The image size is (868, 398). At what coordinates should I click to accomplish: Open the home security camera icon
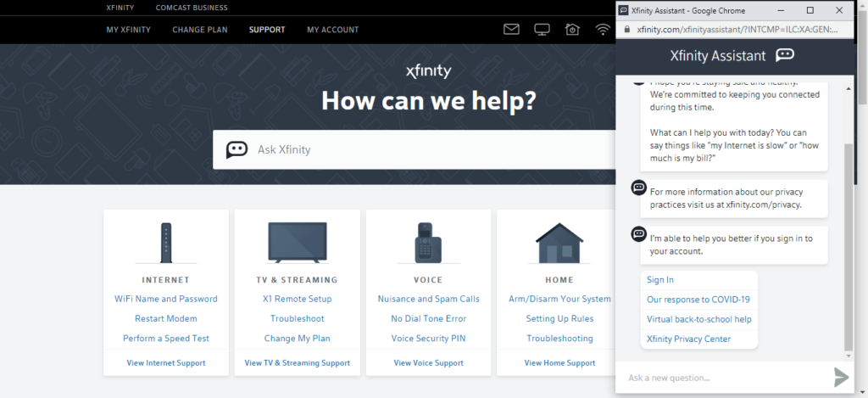(572, 30)
